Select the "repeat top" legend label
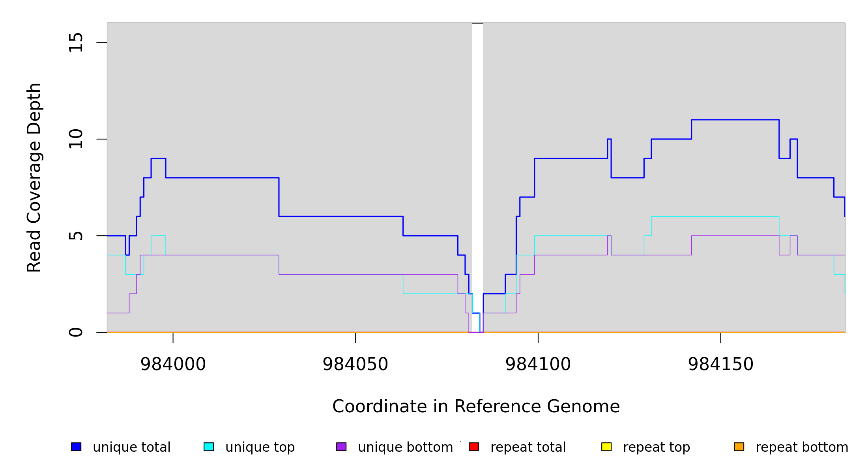This screenshot has width=868, height=473. (657, 447)
